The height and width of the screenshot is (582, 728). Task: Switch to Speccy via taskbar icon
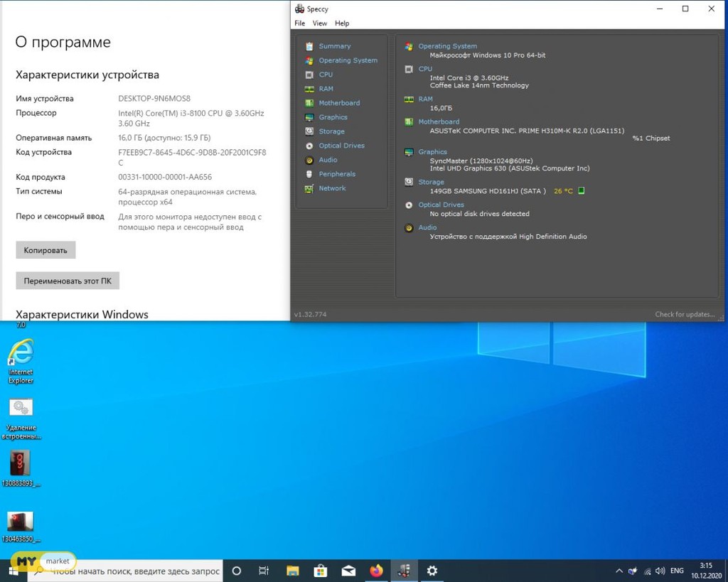coord(404,571)
